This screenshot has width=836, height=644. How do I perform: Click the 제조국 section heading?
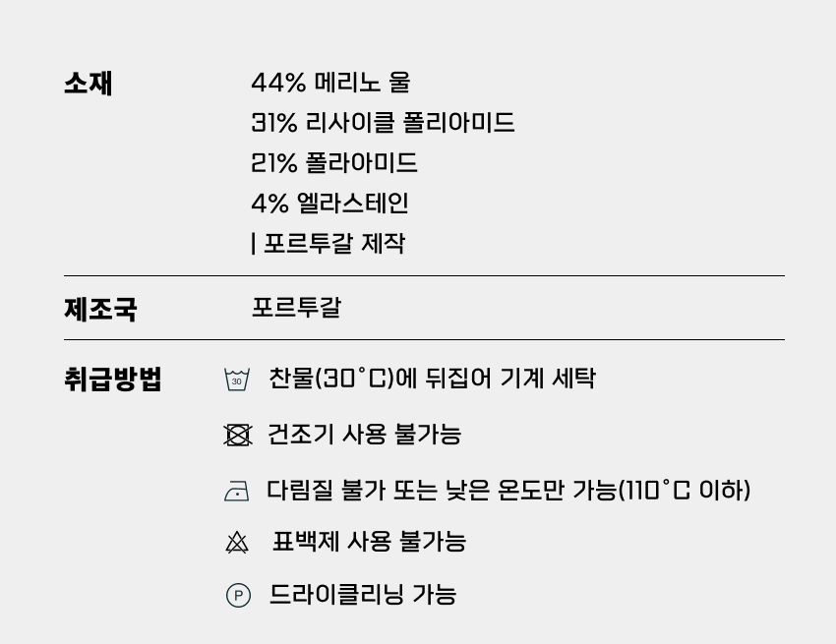100,310
